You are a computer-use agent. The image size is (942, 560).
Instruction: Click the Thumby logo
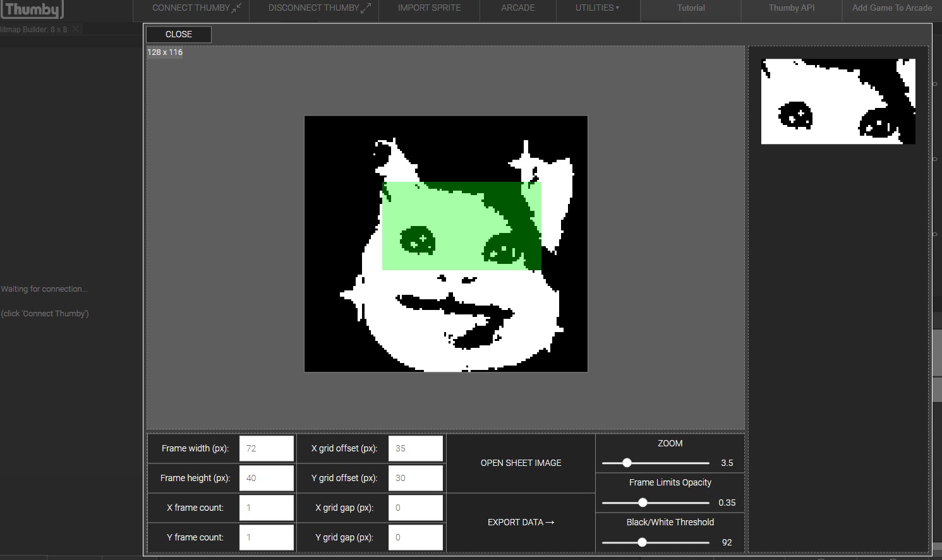32,9
